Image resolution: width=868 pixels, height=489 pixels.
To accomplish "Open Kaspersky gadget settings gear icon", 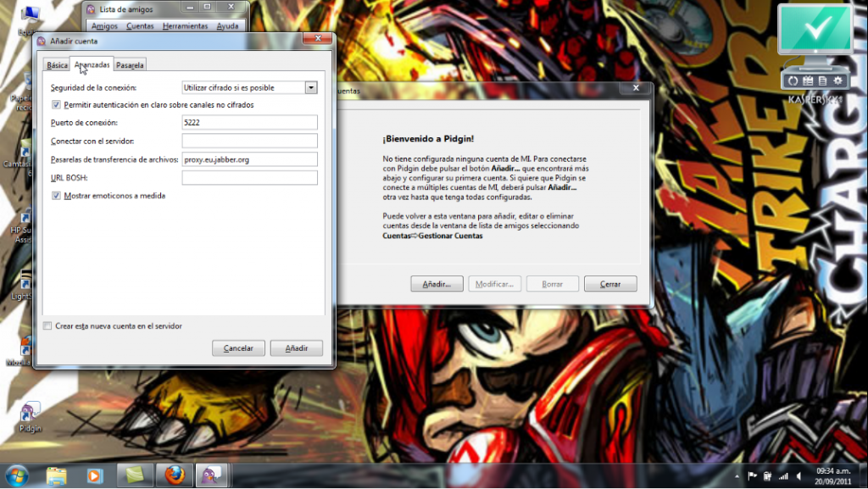I will click(x=837, y=81).
